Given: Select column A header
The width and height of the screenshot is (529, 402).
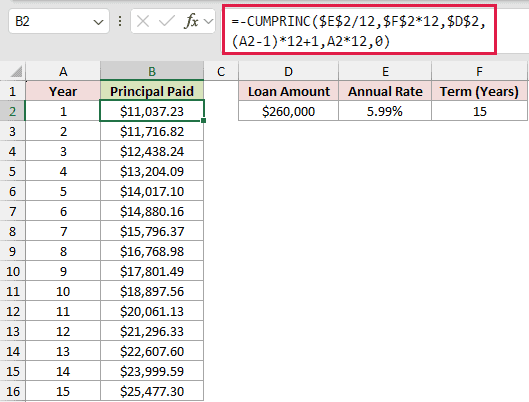Looking at the screenshot, I should point(63,71).
